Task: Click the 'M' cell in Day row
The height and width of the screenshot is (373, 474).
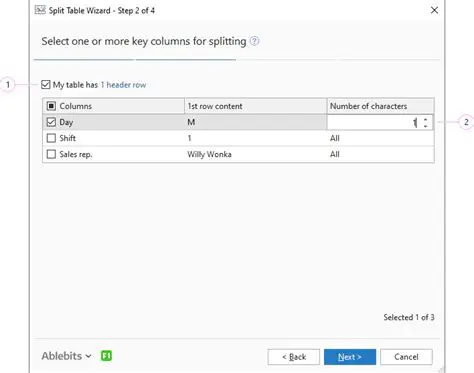Action: pyautogui.click(x=191, y=122)
